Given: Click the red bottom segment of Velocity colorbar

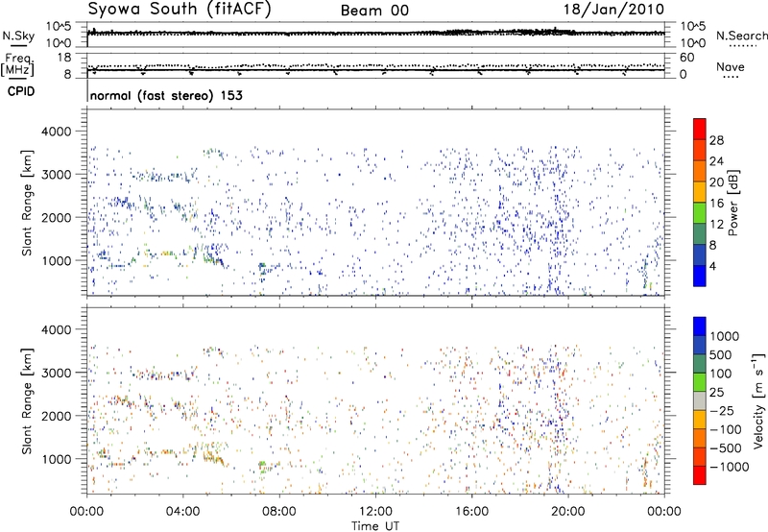Looking at the screenshot, I should 700,475.
